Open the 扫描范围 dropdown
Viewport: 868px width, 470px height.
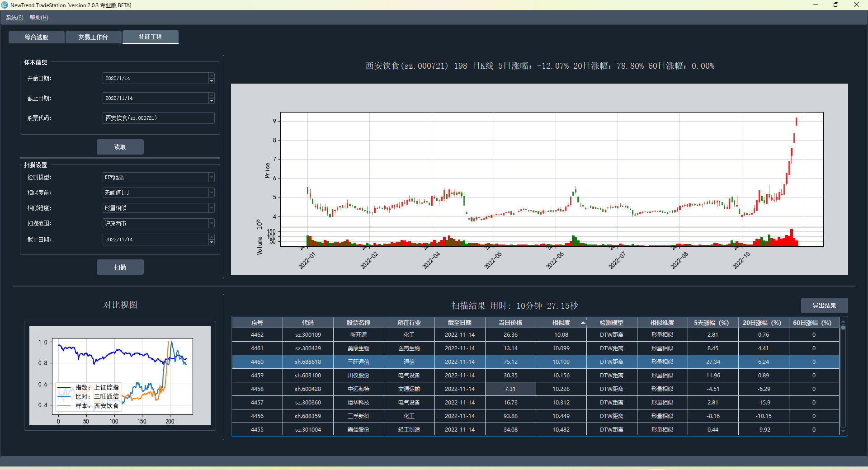coord(211,224)
